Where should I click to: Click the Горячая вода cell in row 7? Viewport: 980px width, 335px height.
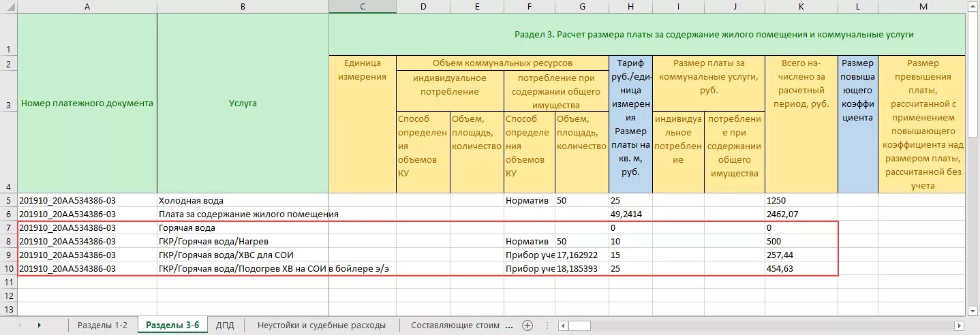[243, 227]
